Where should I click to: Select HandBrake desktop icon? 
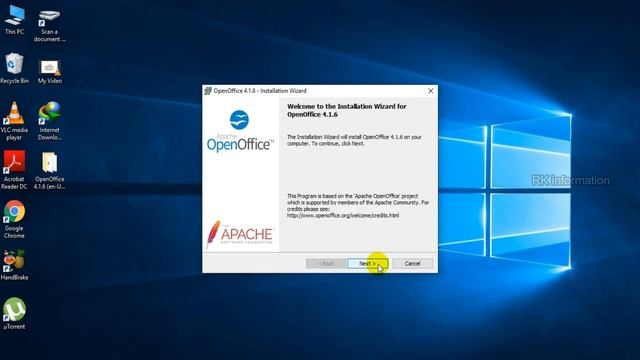[14, 265]
